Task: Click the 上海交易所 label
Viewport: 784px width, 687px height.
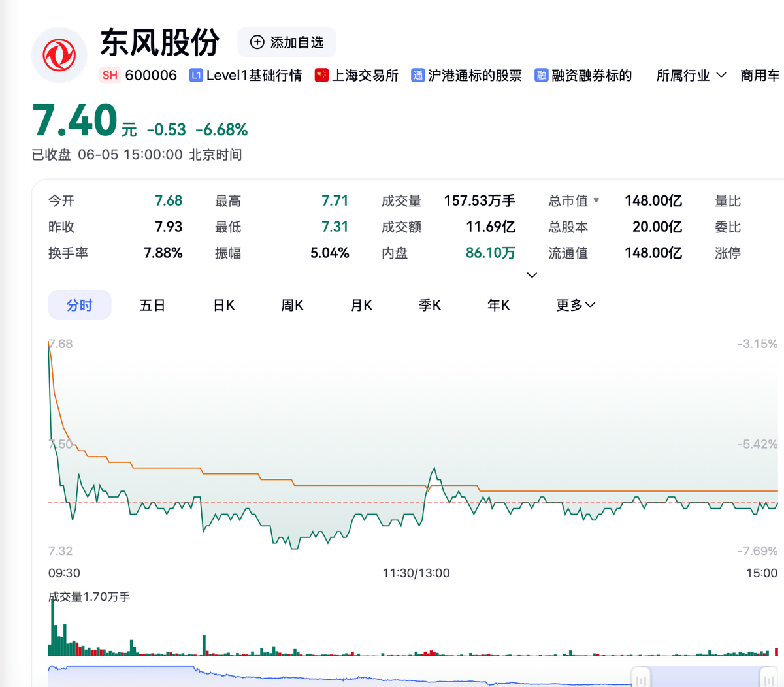Action: tap(365, 75)
